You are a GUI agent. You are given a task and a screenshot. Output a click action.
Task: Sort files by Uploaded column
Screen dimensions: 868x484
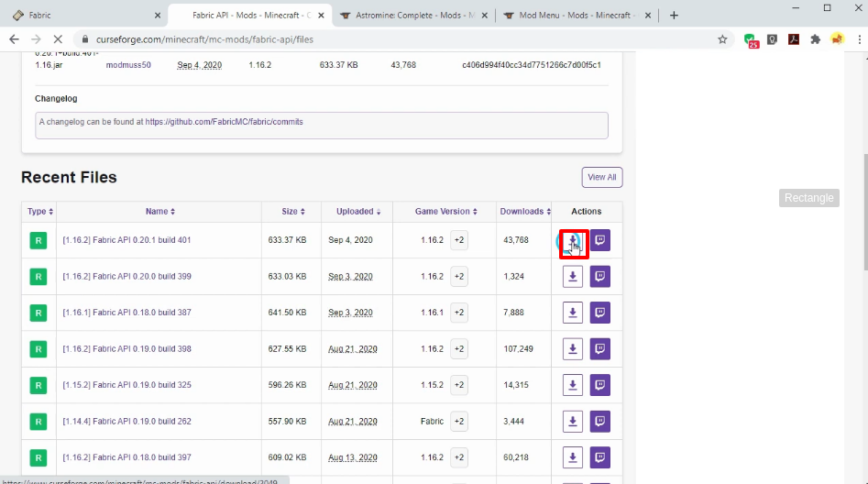pyautogui.click(x=358, y=212)
